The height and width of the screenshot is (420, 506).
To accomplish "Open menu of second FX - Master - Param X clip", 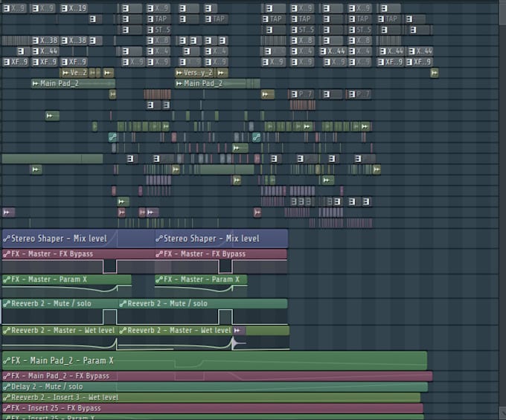I will 159,280.
